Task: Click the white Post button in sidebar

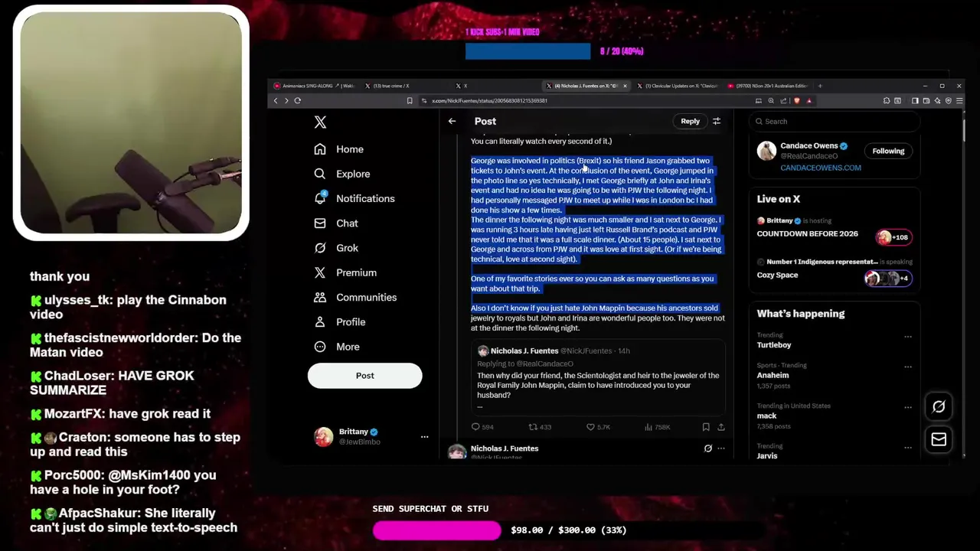Action: (364, 376)
